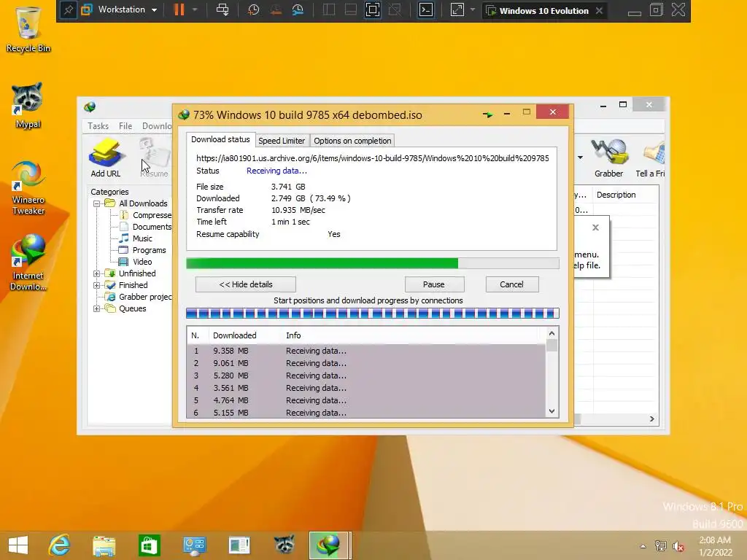Collapse the All Downloads tree node

[97, 203]
